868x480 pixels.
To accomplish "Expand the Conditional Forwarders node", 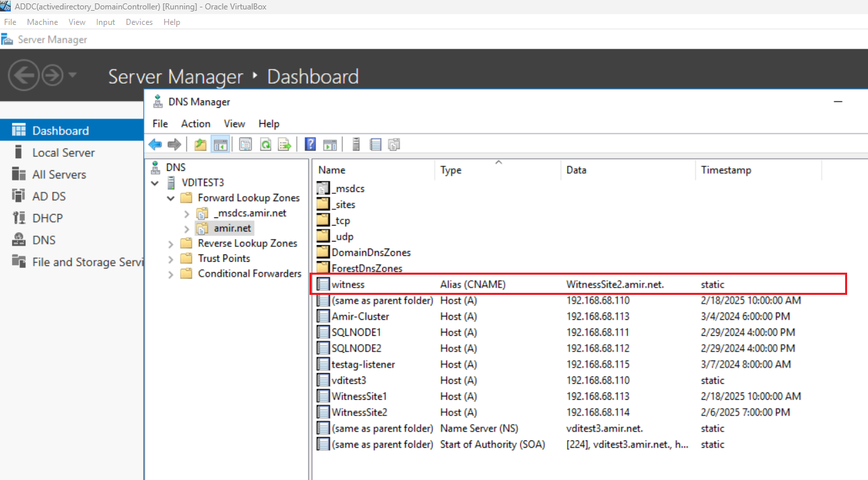I will [171, 274].
